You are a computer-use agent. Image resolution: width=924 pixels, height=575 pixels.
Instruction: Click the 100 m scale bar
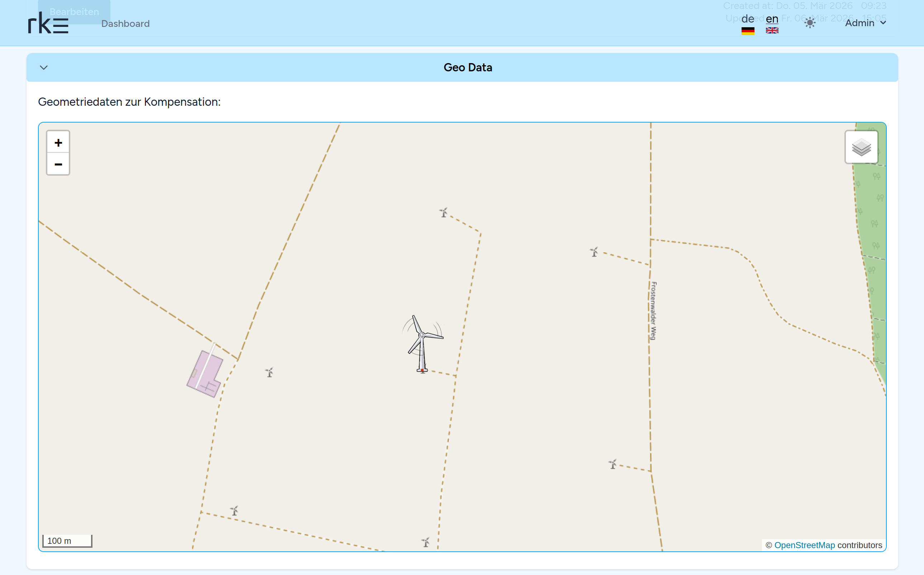tap(67, 540)
